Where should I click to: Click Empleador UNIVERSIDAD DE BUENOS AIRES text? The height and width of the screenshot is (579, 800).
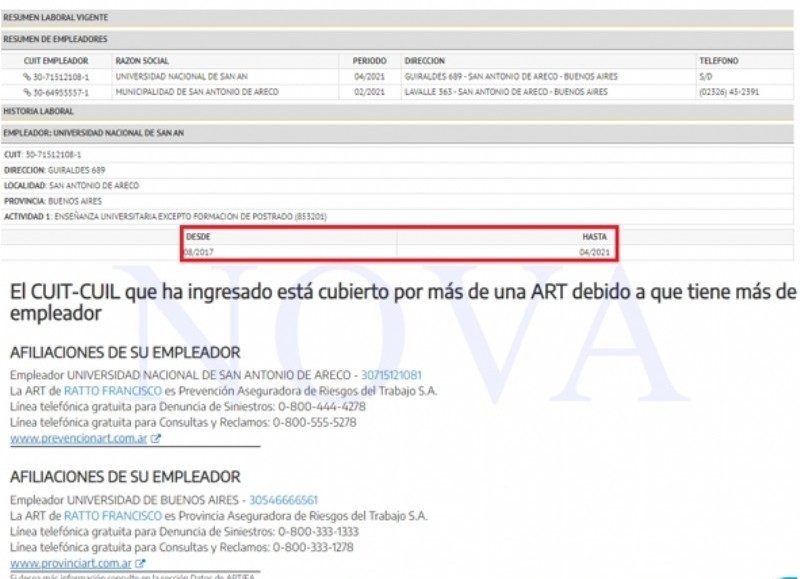pyautogui.click(x=124, y=500)
